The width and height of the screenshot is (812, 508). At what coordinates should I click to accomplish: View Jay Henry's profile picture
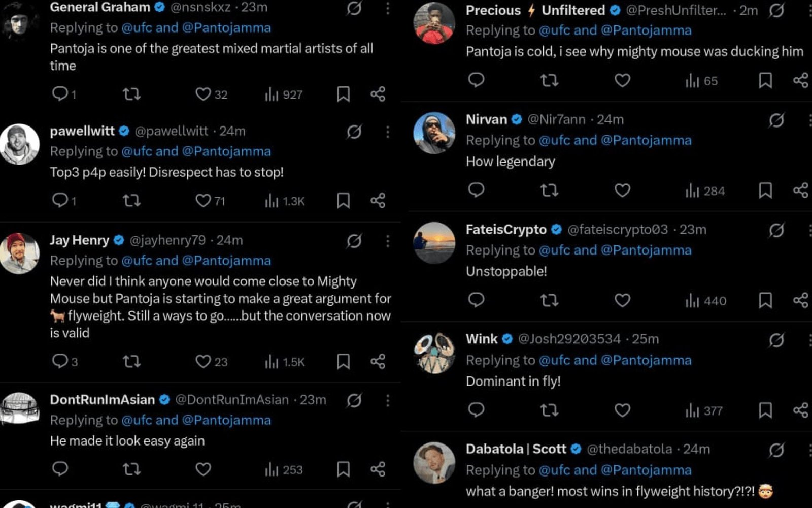(19, 253)
